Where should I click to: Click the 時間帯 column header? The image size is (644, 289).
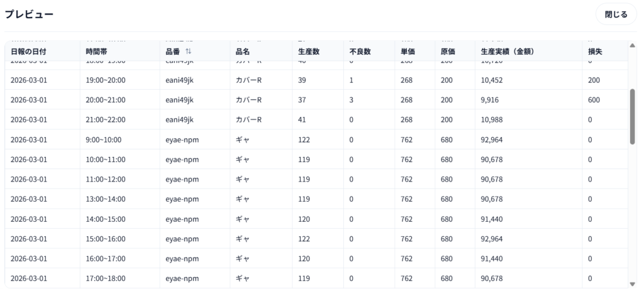click(x=96, y=52)
